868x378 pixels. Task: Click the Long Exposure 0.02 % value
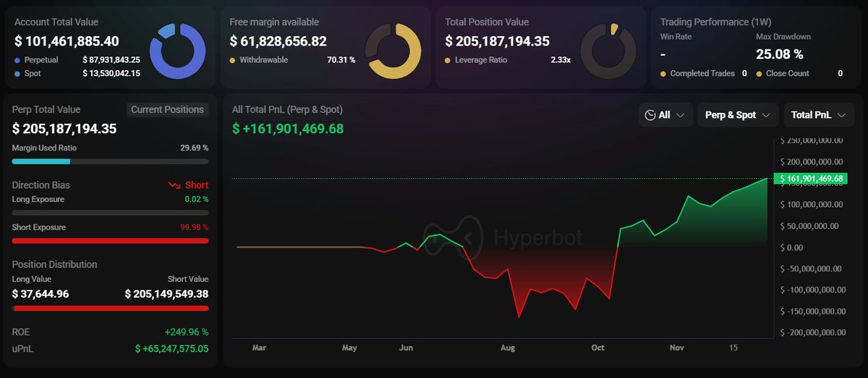[197, 199]
